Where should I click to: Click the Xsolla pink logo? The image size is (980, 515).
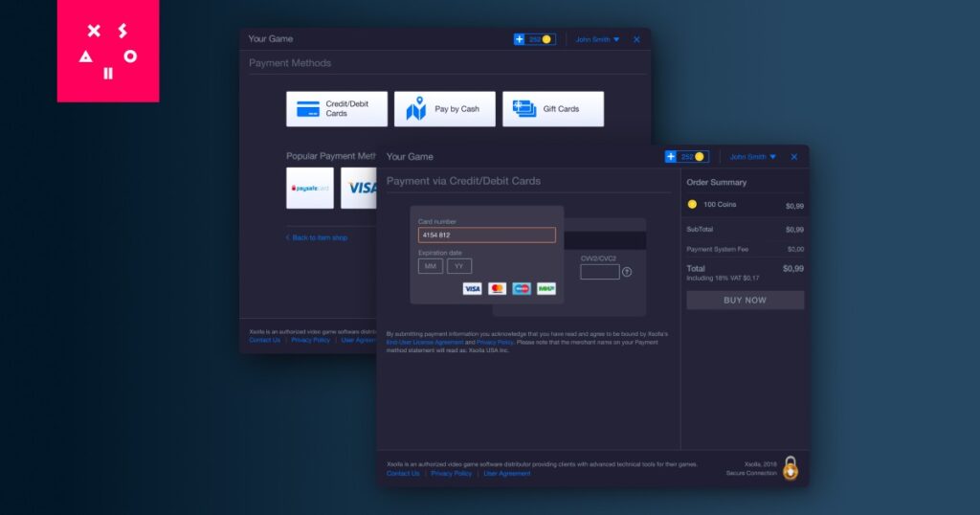point(108,51)
